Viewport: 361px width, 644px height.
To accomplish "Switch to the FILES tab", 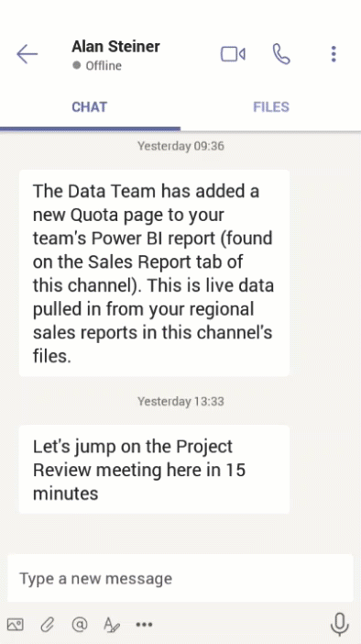I will tap(271, 107).
